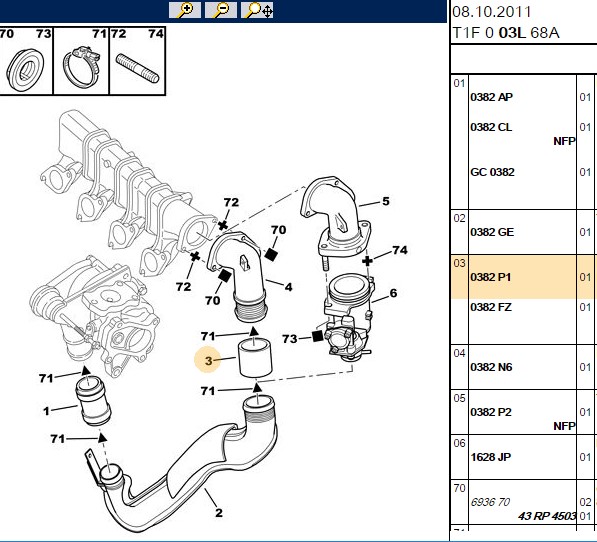Click callout 70 above the elbow pipe
The image size is (597, 542).
pyautogui.click(x=278, y=230)
